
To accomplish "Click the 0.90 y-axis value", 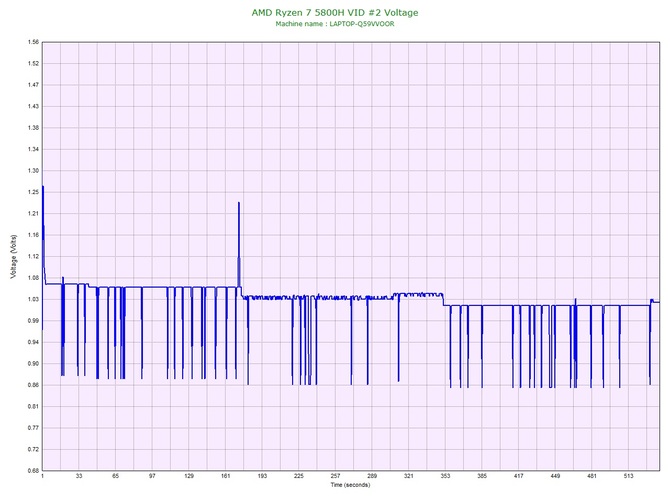I will 33,364.
